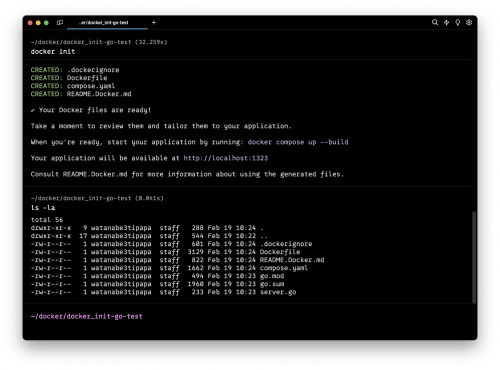500x370 pixels.
Task: Click go.sum file name in listing
Action: (x=272, y=284)
